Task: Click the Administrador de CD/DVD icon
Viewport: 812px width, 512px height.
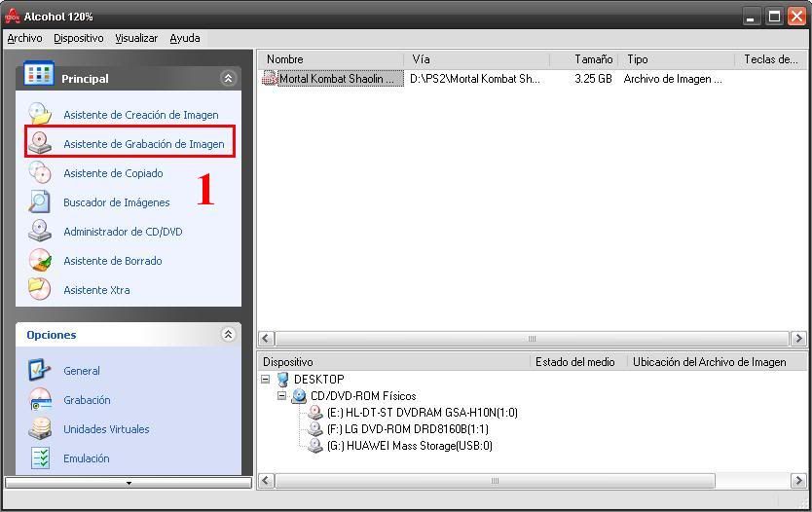Action: pos(40,231)
